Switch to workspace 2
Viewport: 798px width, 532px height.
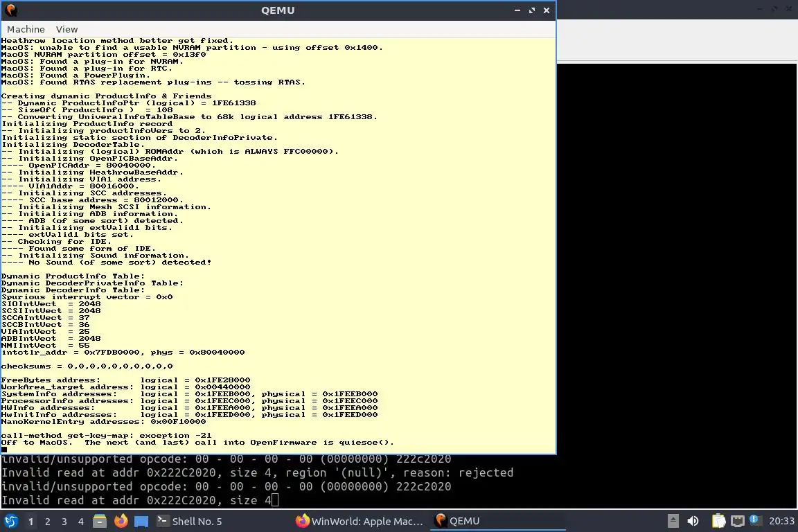[x=47, y=522]
